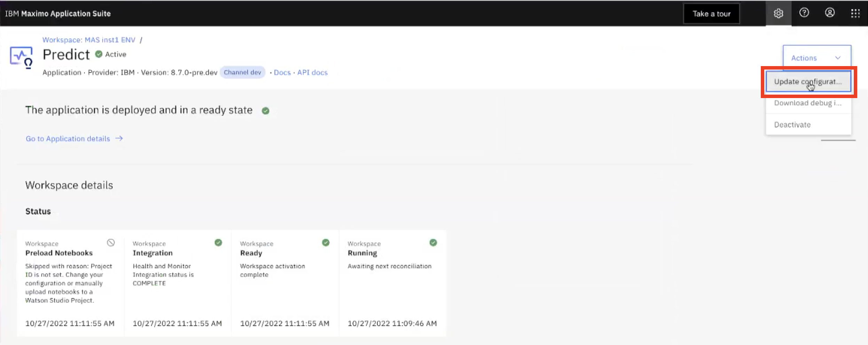Open the API docs link
868x345 pixels.
[312, 72]
